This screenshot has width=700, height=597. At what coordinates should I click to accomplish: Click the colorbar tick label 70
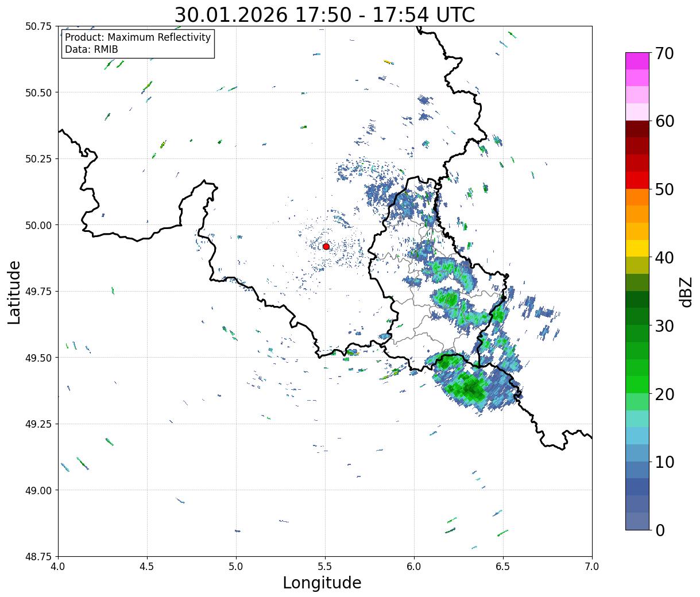(664, 53)
